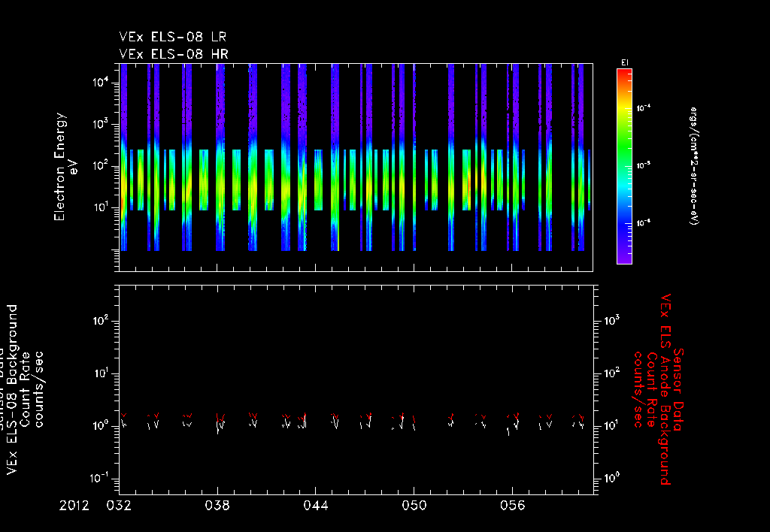770x532 pixels.
Task: Click the 10^2 tick on the lower left axis
Action: [102, 321]
